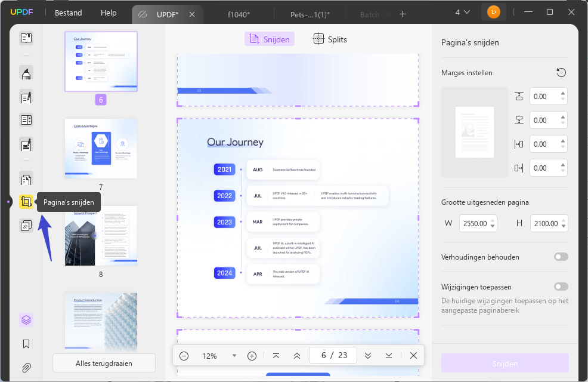Screen dimensions: 588x382
Task: Select page 8 Growth Prospect thumbnail
Action: [x=101, y=236]
